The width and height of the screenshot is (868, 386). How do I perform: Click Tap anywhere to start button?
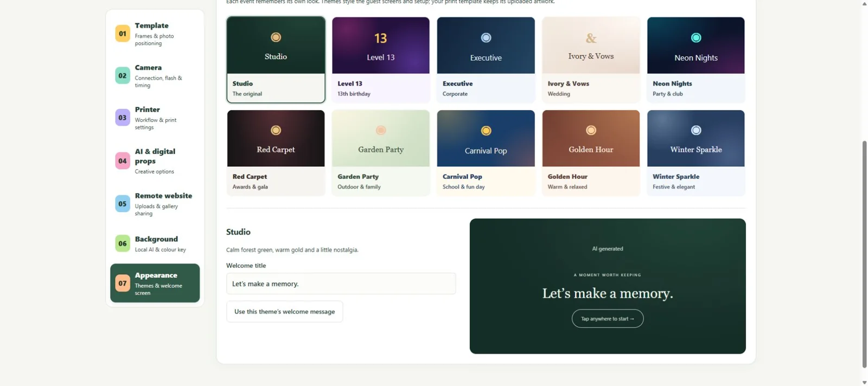point(608,319)
